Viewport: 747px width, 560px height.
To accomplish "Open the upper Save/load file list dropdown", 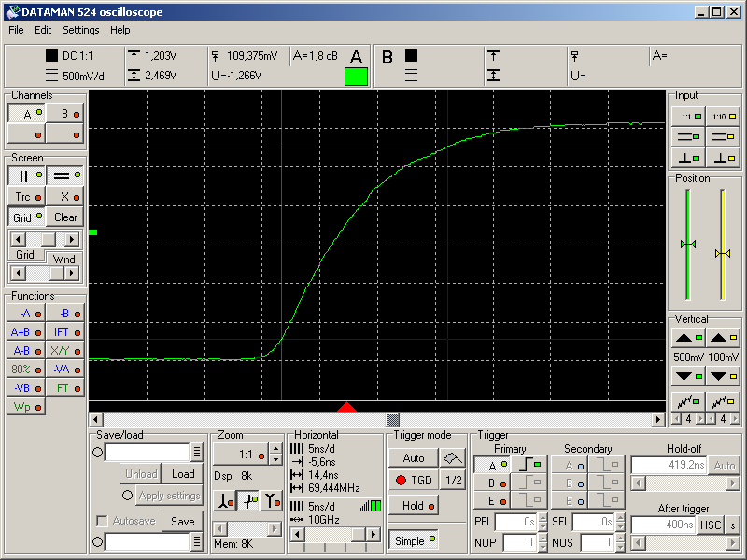I will (x=197, y=453).
